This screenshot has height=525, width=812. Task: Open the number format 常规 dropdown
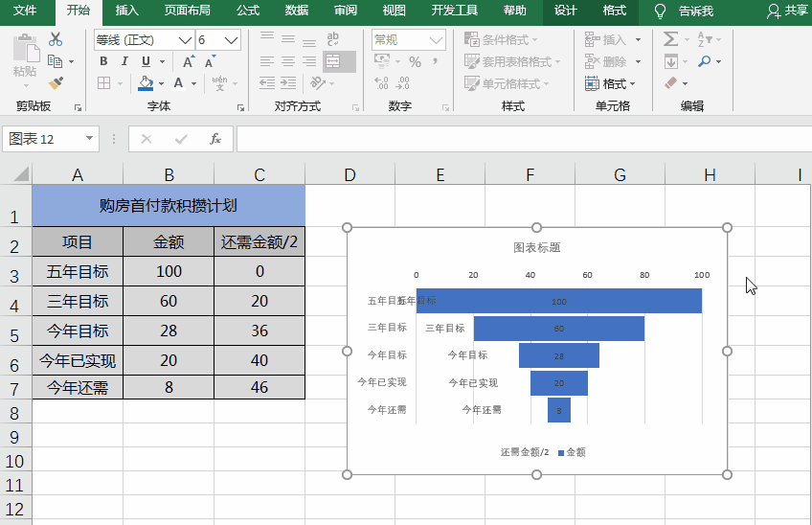pyautogui.click(x=437, y=40)
